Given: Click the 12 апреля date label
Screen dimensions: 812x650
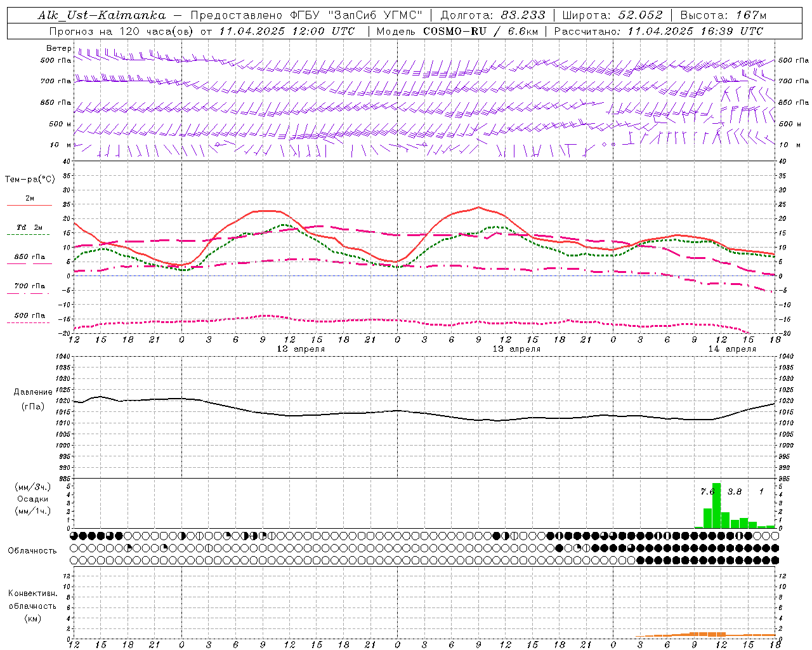Looking at the screenshot, I should (301, 349).
